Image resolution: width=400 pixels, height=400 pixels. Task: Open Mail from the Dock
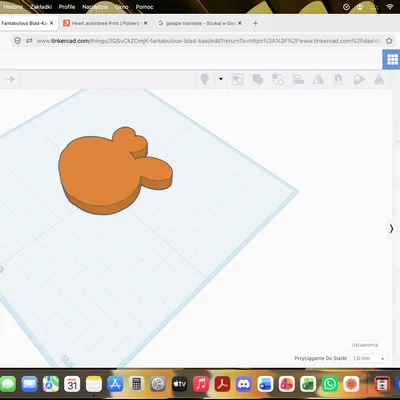(x=29, y=384)
